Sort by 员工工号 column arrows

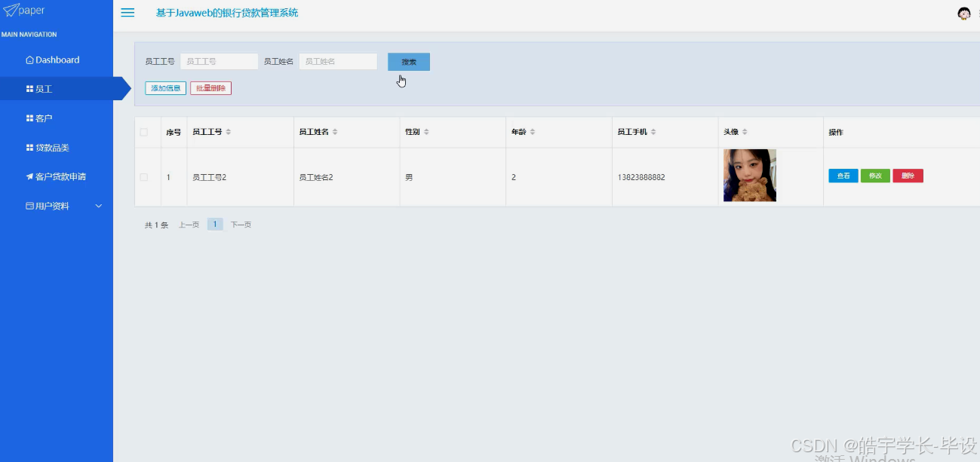[229, 132]
